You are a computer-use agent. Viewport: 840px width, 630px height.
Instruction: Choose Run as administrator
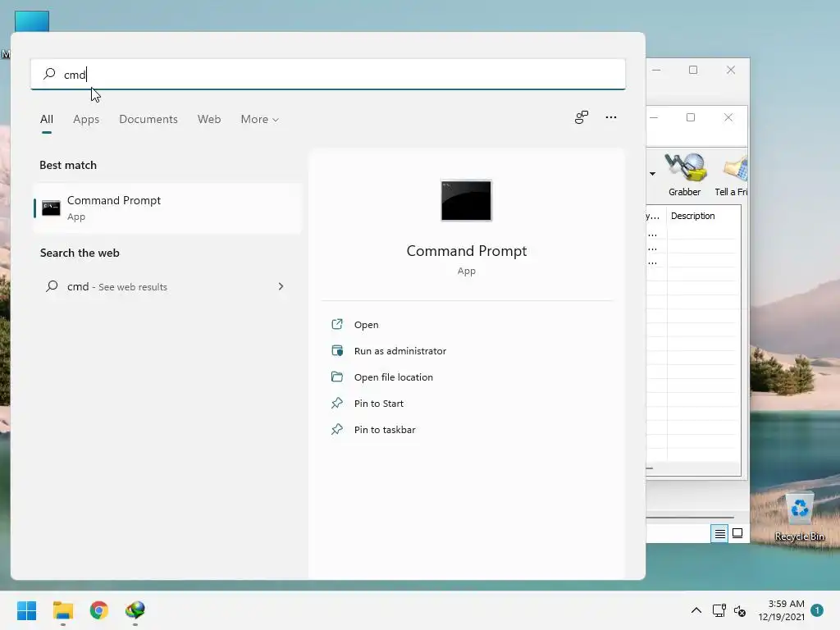(x=399, y=351)
